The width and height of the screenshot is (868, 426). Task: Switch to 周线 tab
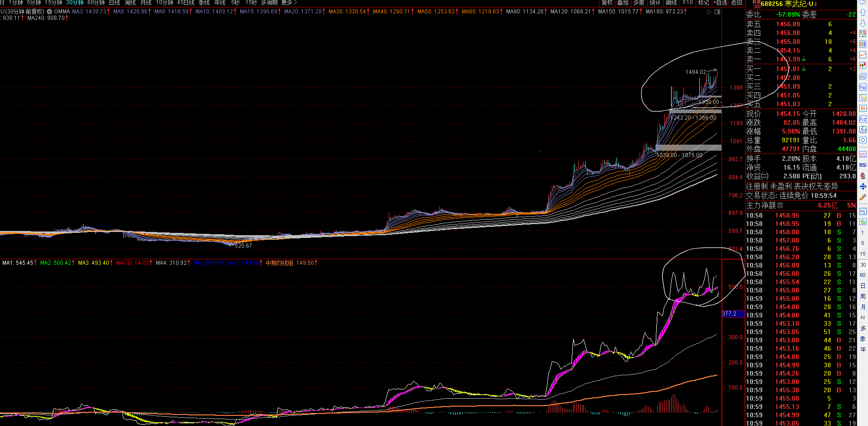coord(130,3)
